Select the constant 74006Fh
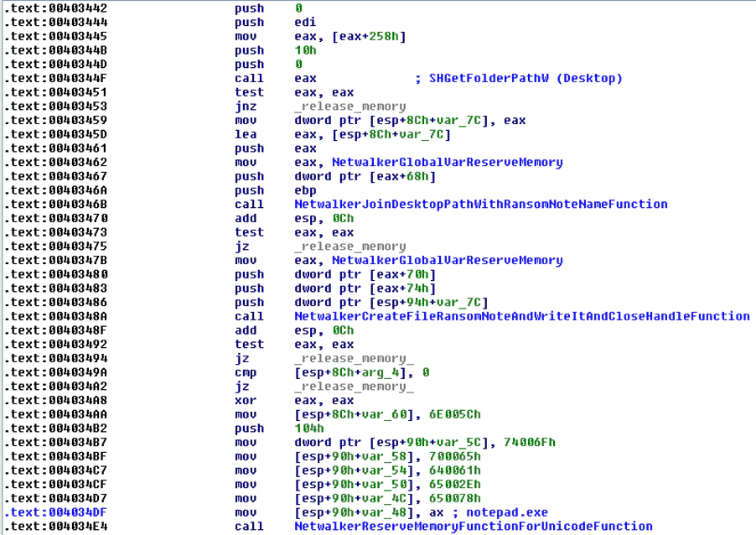This screenshot has height=535, width=756. click(530, 442)
